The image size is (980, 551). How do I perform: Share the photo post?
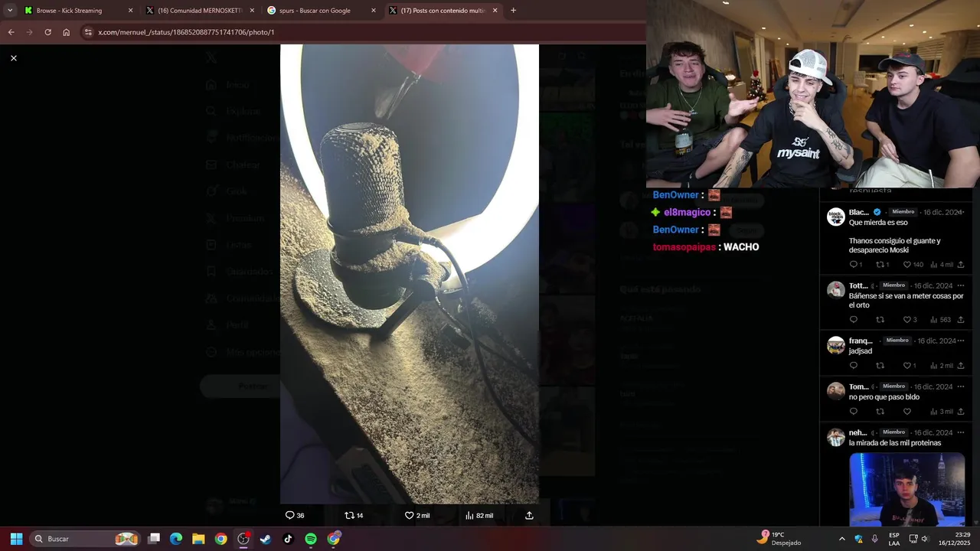coord(529,516)
